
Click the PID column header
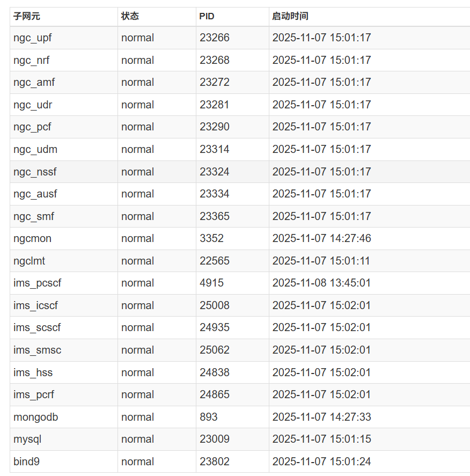click(207, 16)
